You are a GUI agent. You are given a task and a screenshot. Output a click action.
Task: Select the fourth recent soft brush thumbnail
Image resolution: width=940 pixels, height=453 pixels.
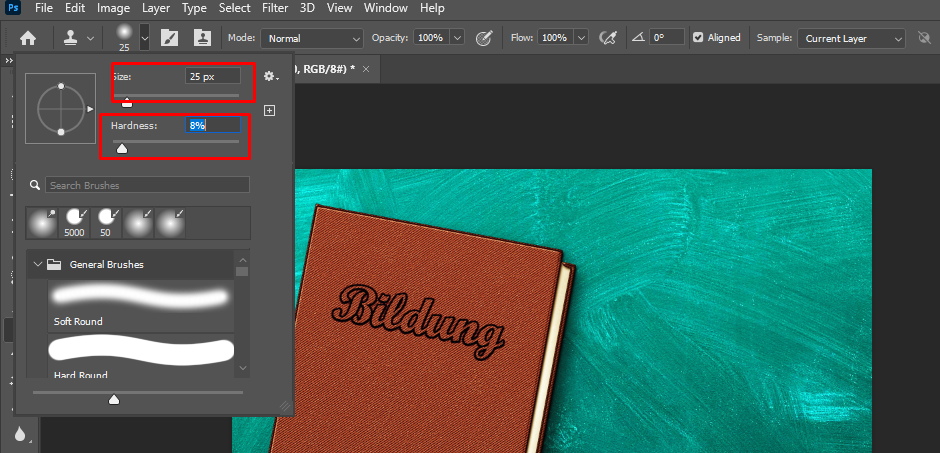[138, 222]
